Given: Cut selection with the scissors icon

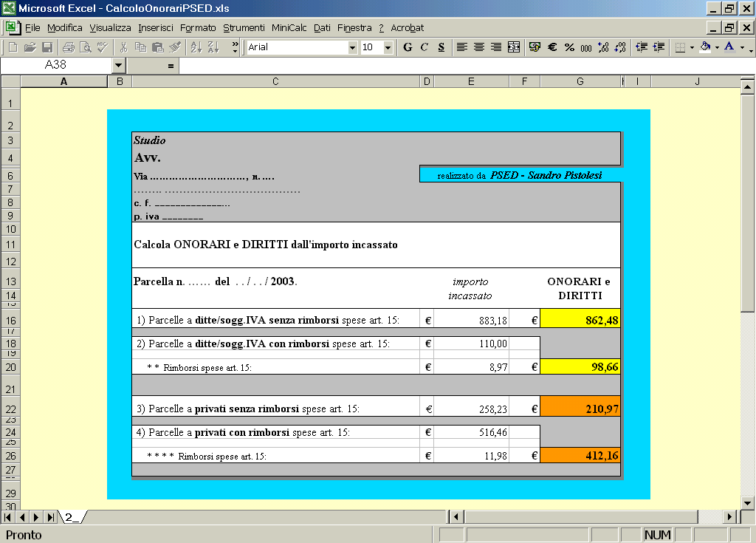Looking at the screenshot, I should [123, 47].
